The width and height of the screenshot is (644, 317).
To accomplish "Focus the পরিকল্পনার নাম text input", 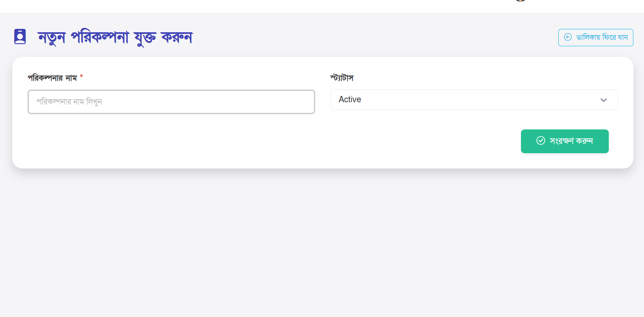I will pyautogui.click(x=171, y=102).
